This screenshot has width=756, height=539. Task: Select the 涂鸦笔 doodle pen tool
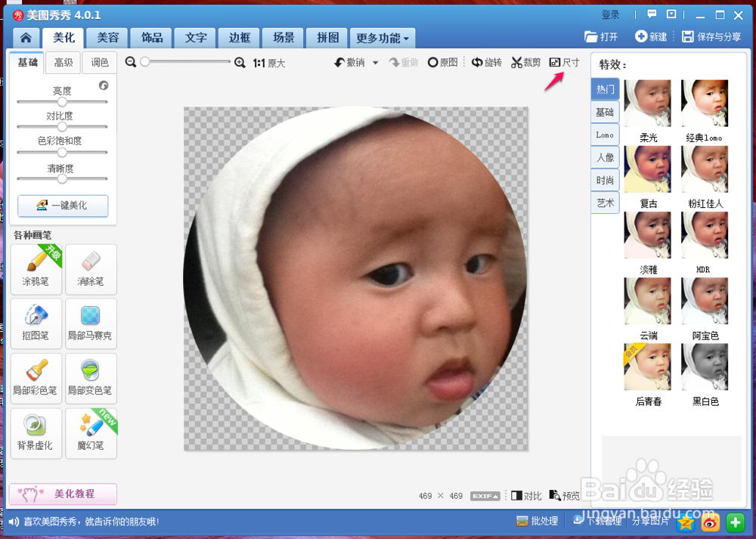pos(36,269)
